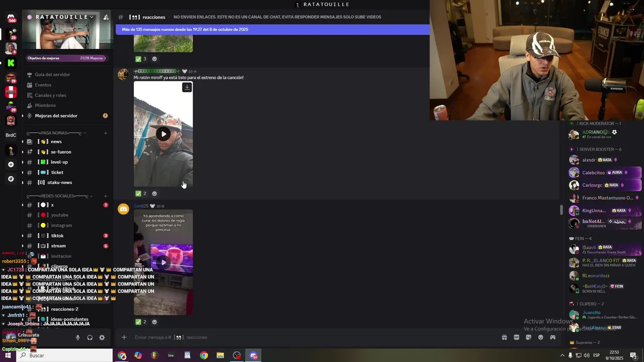The image size is (644, 362).
Task: Open Objetivo de mejoras boost bar
Action: pyautogui.click(x=67, y=58)
